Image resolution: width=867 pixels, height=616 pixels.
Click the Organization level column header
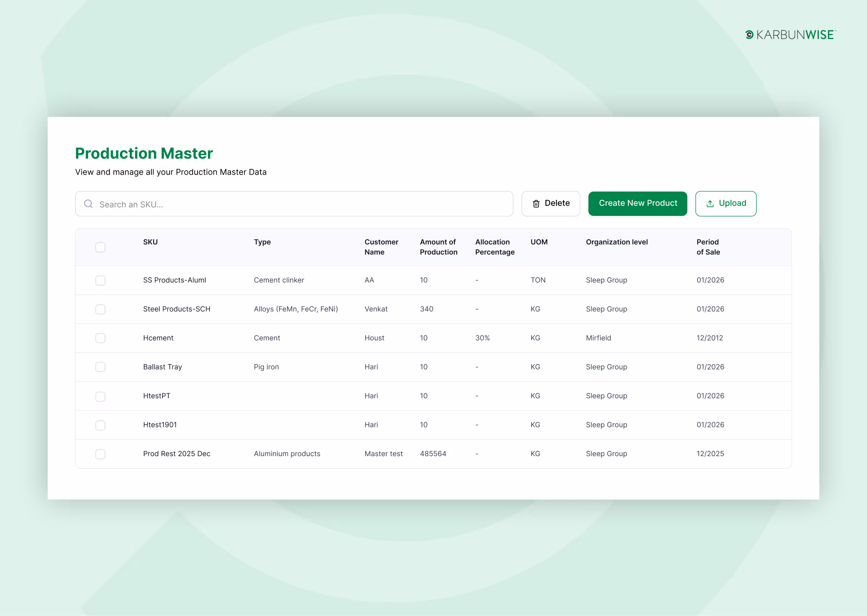(617, 242)
